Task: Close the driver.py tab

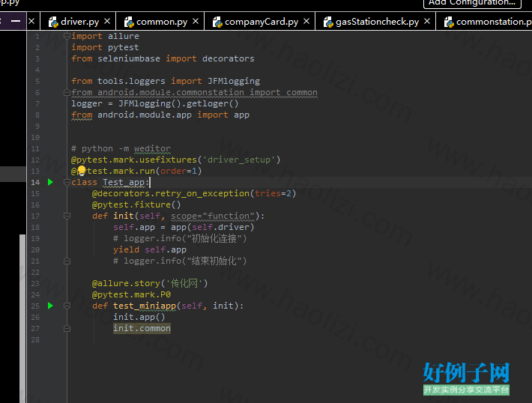Action: pyautogui.click(x=107, y=21)
